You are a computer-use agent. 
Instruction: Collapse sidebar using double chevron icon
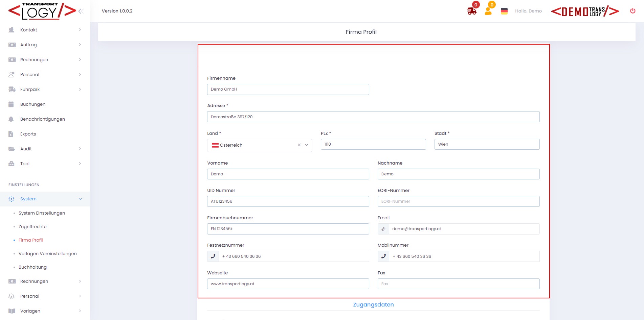[x=81, y=11]
